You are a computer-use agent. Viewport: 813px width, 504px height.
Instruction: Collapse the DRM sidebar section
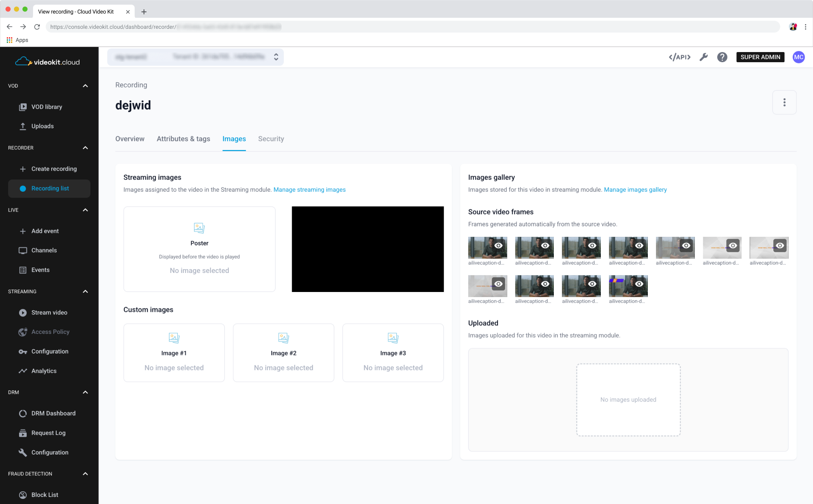point(85,392)
